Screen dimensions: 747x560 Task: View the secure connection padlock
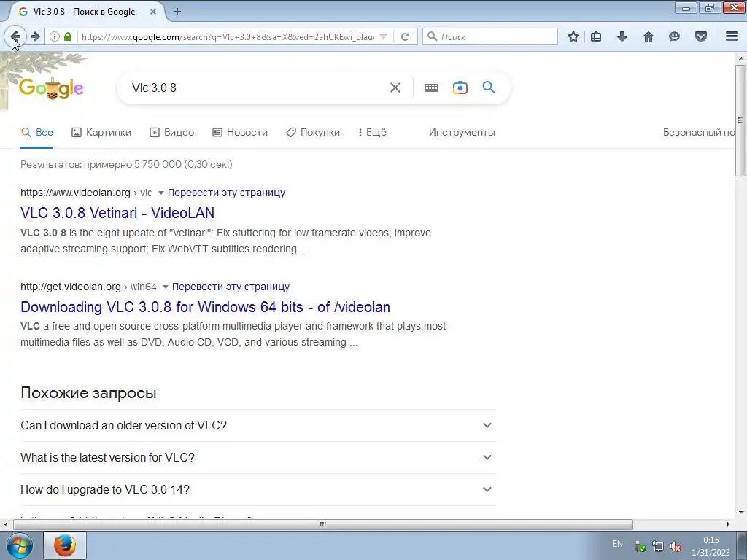(68, 36)
